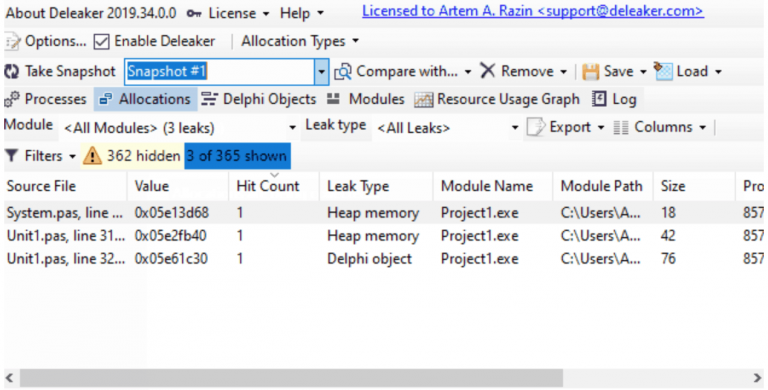Click the Allocations tab icon

pyautogui.click(x=105, y=99)
